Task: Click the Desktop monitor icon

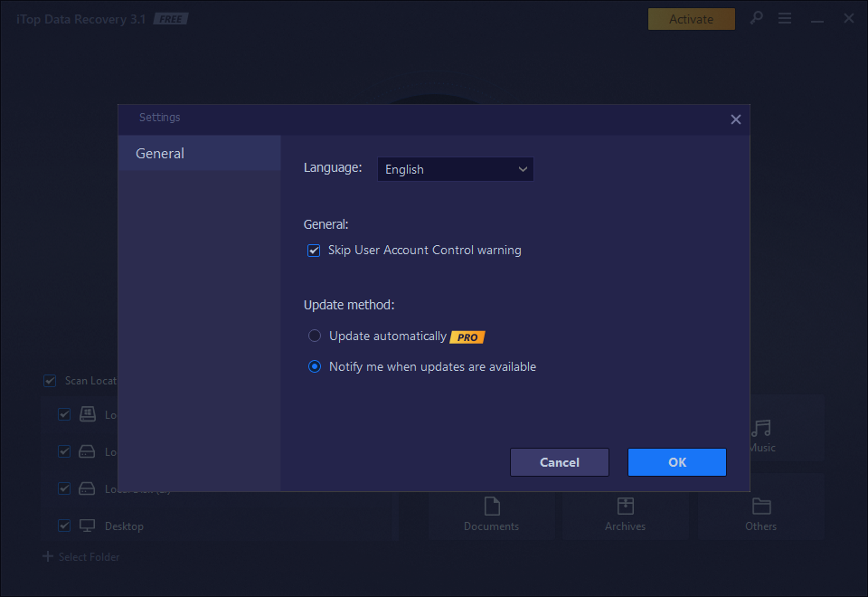Action: (x=87, y=526)
